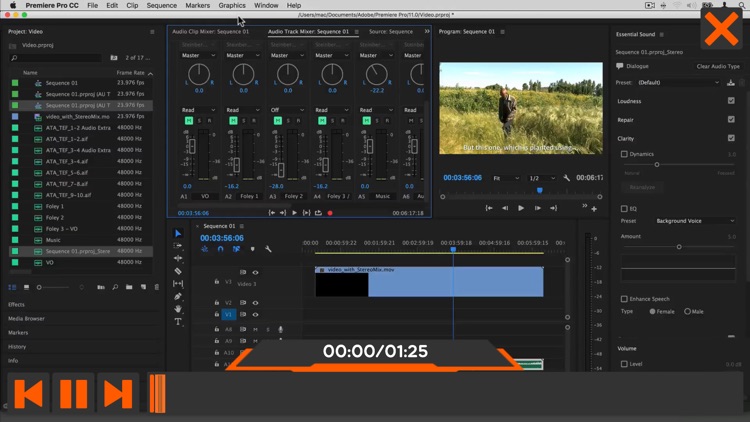Open VO track automation mode Read dropdown
The width and height of the screenshot is (750, 422).
point(198,110)
